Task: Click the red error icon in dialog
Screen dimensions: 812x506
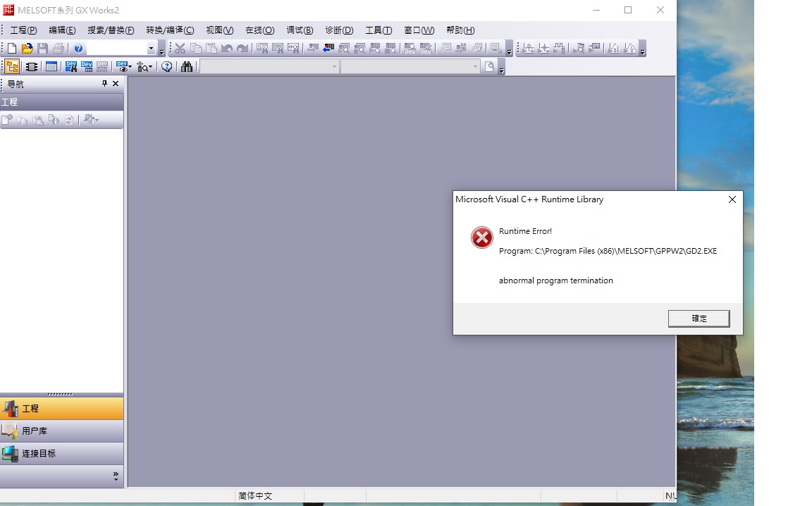Action: (x=482, y=238)
